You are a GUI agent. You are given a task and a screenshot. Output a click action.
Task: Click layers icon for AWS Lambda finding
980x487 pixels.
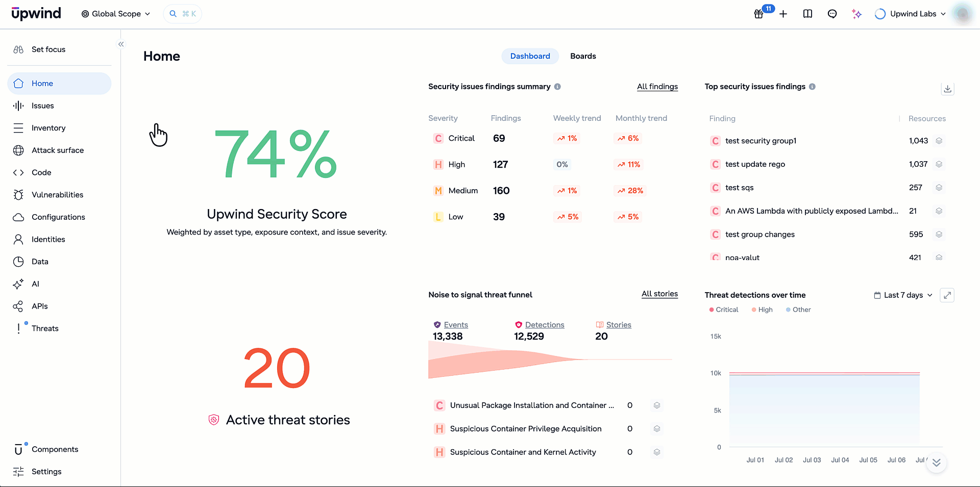(939, 211)
